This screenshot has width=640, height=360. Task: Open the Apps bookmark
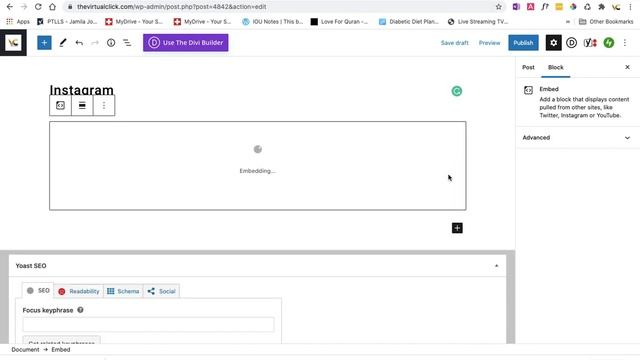click(x=18, y=22)
